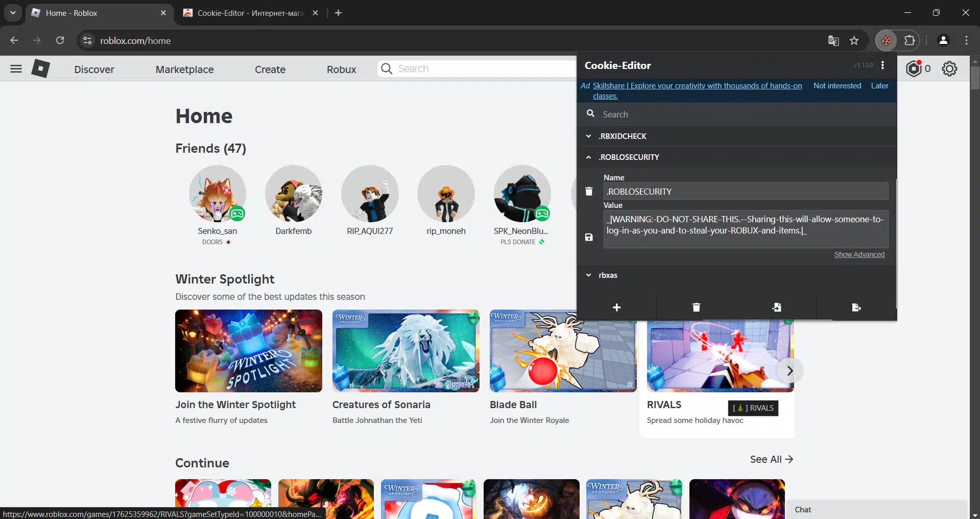Open the tab search dropdown arrow
Image resolution: width=980 pixels, height=519 pixels.
(13, 13)
